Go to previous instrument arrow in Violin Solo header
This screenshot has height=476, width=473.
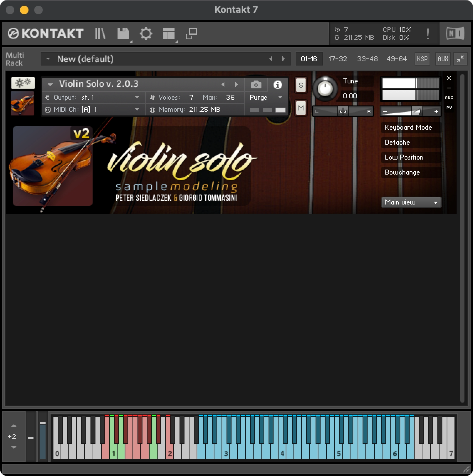(x=223, y=84)
